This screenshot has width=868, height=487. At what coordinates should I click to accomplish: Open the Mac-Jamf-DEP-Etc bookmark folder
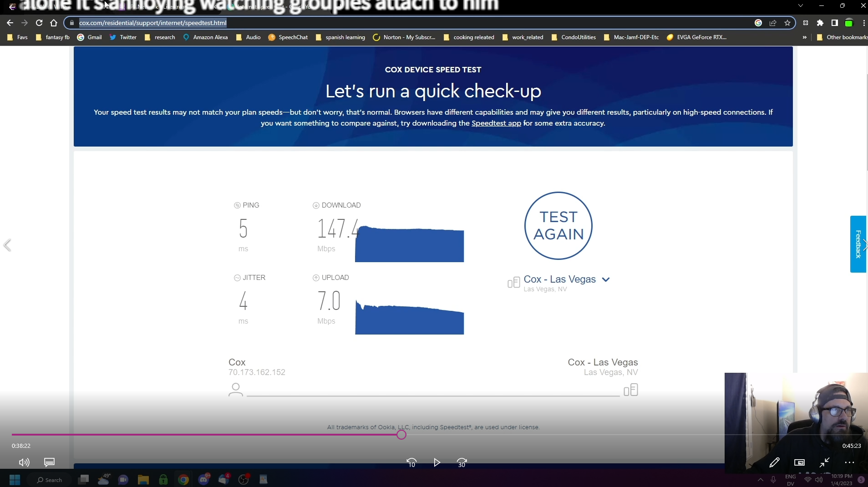(631, 37)
